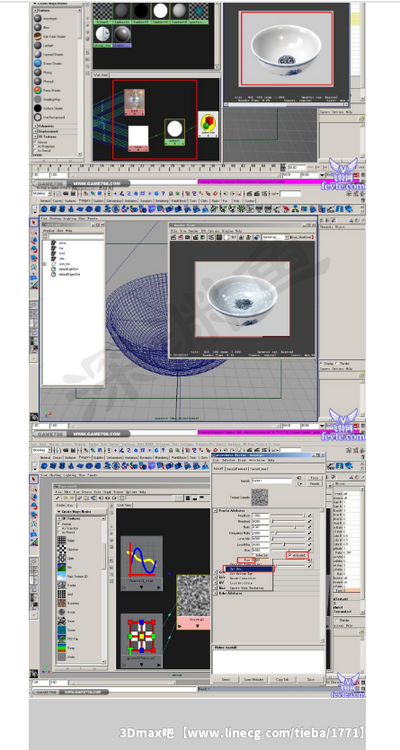Viewport: 400px width, 750px height.
Task: Select the Blinn shader icon
Action: coord(37,27)
